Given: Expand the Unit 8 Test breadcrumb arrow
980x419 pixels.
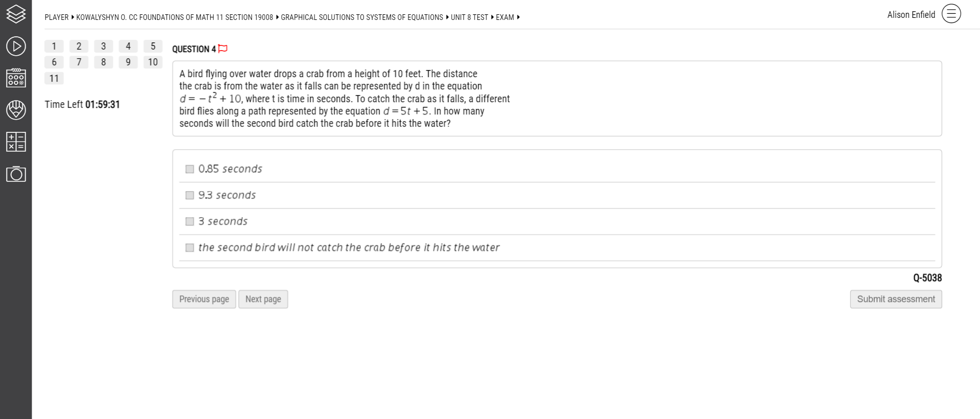Looking at the screenshot, I should point(492,17).
